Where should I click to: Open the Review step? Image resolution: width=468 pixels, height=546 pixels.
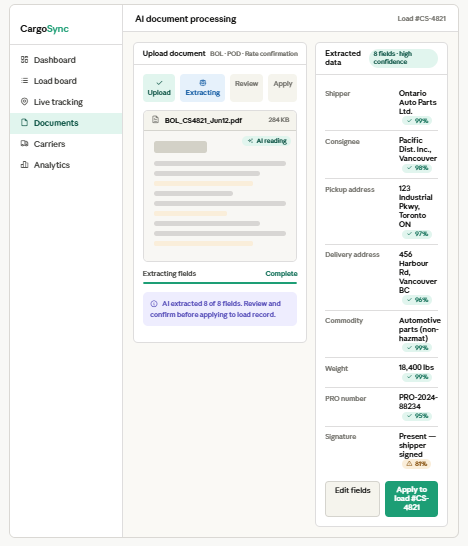(247, 88)
